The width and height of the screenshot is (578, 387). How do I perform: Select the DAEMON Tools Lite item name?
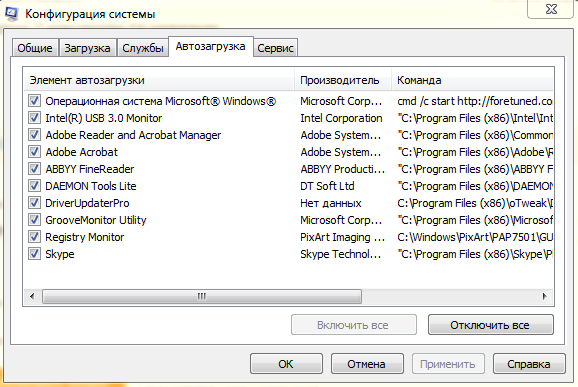91,186
